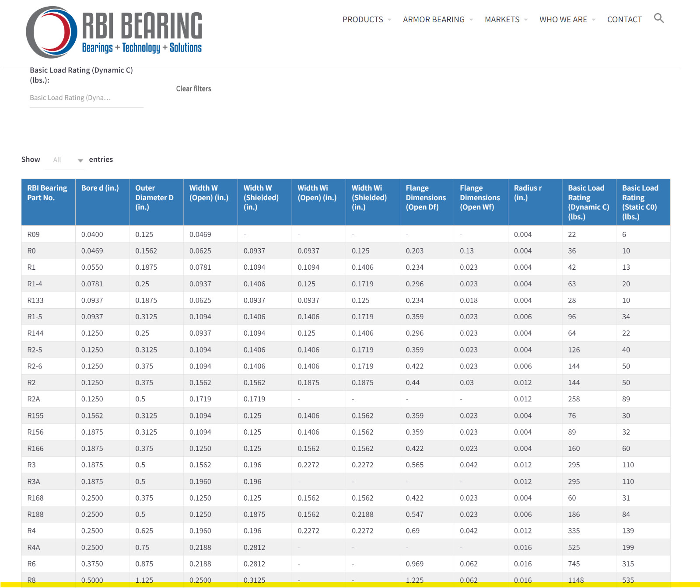Image resolution: width=700 pixels, height=588 pixels.
Task: Select part number R133 cell
Action: [x=48, y=300]
